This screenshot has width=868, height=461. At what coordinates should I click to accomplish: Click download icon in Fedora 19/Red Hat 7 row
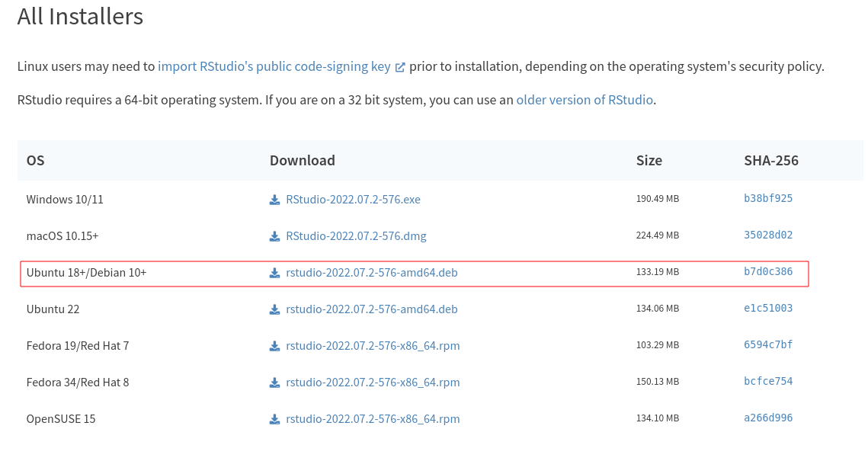[274, 346]
